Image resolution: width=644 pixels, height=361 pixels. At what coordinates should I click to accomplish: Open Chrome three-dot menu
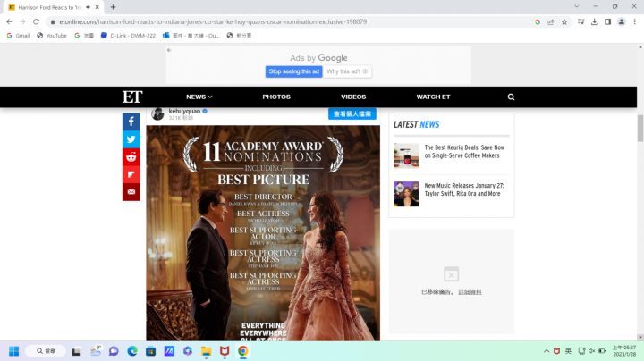[x=634, y=21]
